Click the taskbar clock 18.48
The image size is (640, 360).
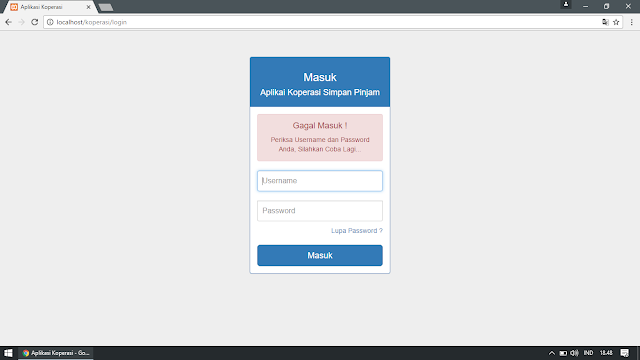606,353
